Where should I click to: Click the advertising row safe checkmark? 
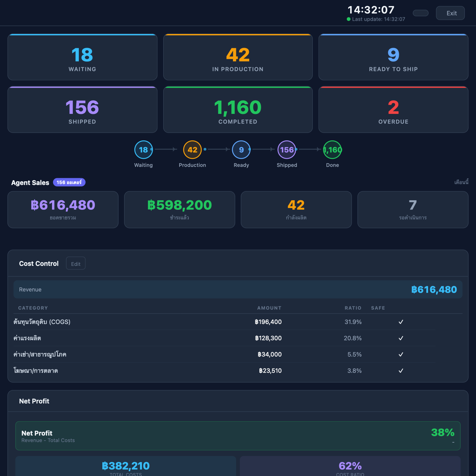[401, 371]
